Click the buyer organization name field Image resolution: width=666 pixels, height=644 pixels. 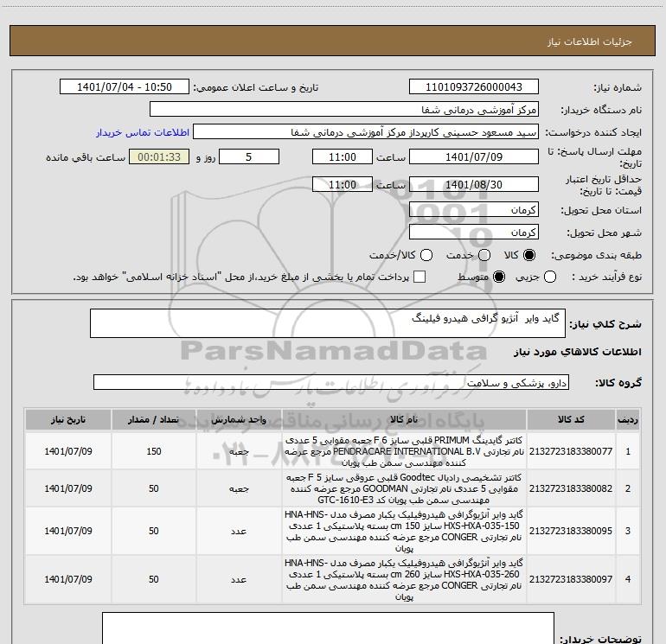pyautogui.click(x=344, y=110)
